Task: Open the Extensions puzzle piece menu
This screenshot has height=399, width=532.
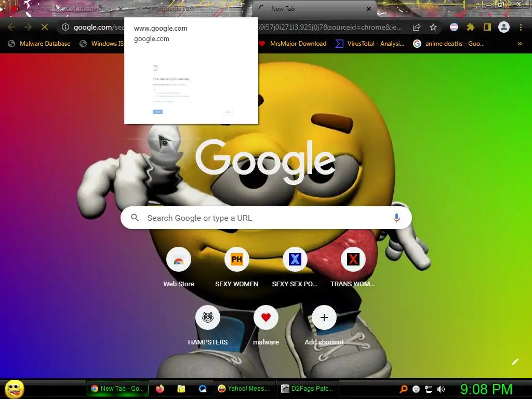Action: pyautogui.click(x=471, y=27)
